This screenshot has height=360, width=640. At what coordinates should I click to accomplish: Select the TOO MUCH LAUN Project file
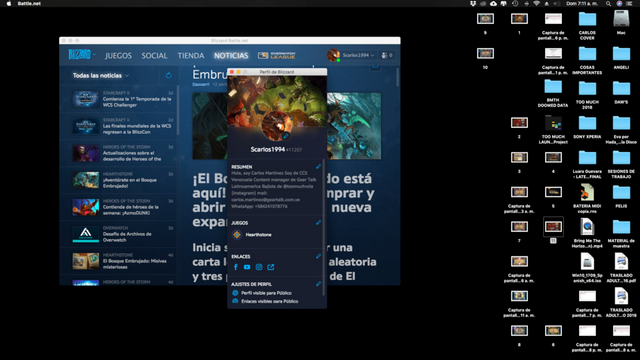click(553, 123)
